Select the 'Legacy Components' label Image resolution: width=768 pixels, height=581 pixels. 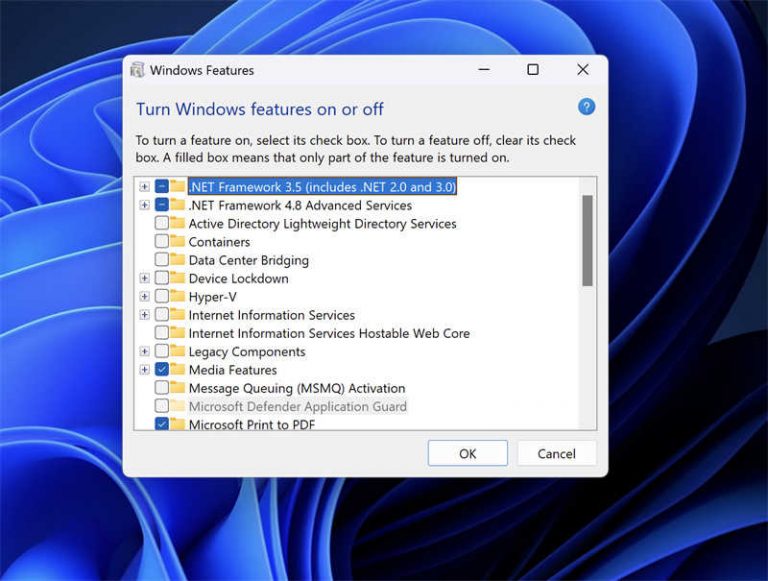tap(247, 352)
